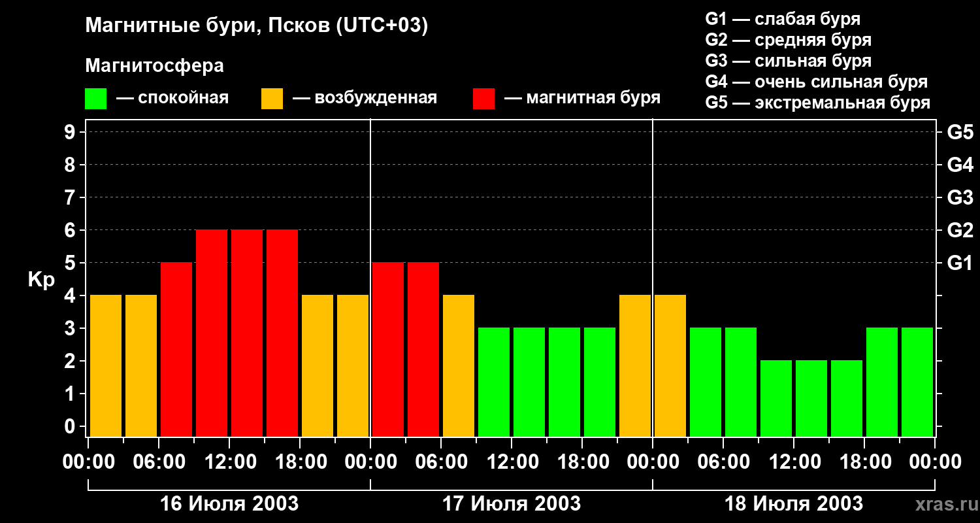Click the last orange bar of 16 July

coord(353,366)
